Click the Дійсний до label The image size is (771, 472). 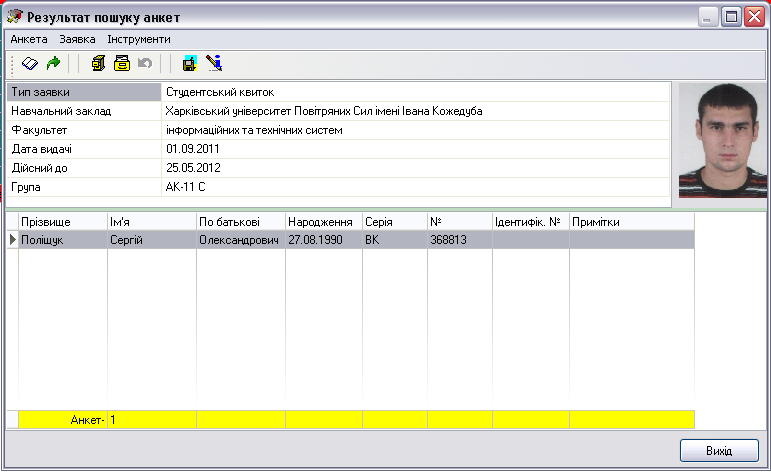pyautogui.click(x=39, y=168)
